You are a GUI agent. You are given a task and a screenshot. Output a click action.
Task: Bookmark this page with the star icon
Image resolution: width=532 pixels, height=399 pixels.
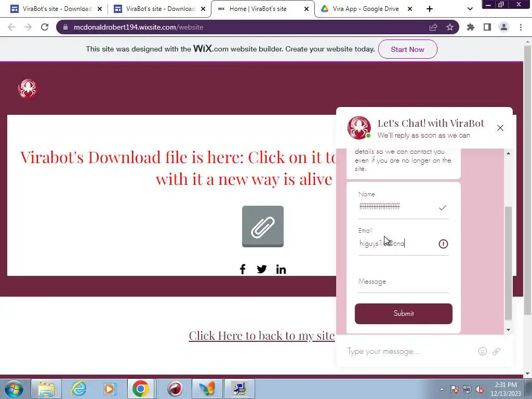point(450,27)
